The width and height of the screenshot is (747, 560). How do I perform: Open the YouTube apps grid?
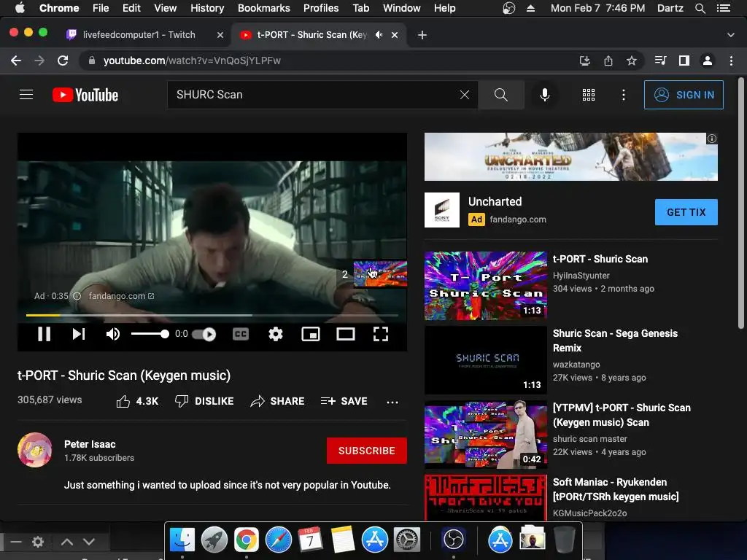589,95
